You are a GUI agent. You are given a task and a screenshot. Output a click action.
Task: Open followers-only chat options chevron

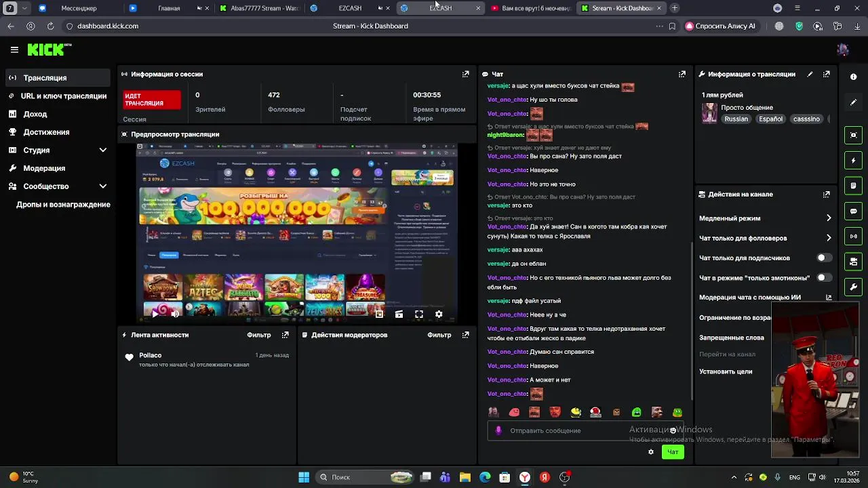pyautogui.click(x=828, y=238)
